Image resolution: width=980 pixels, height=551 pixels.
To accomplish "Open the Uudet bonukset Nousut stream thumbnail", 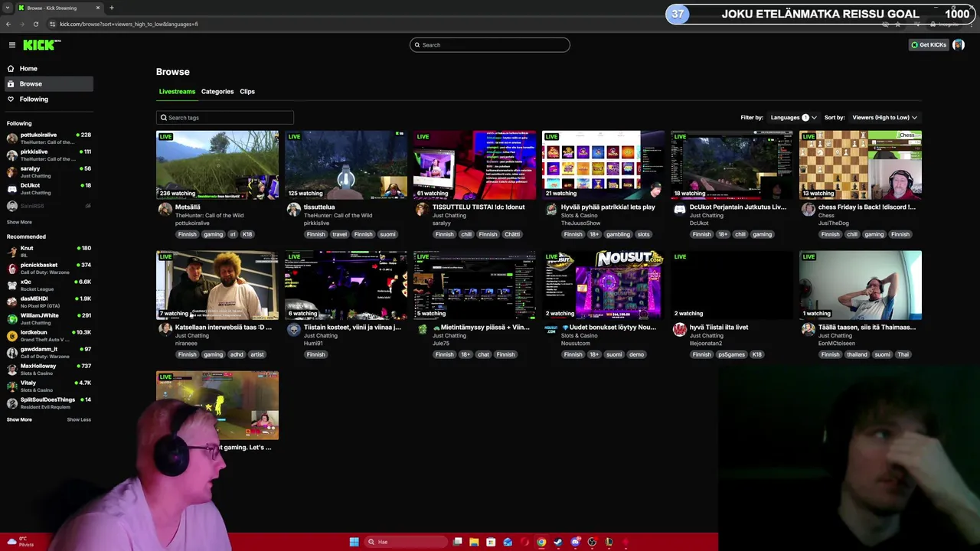I will point(603,285).
